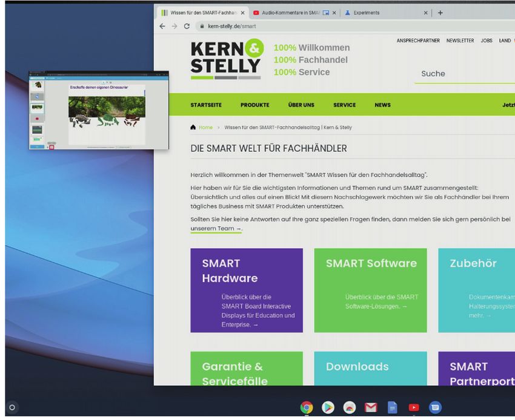Open Gmail from the shelf
The image size is (515, 420).
[371, 407]
